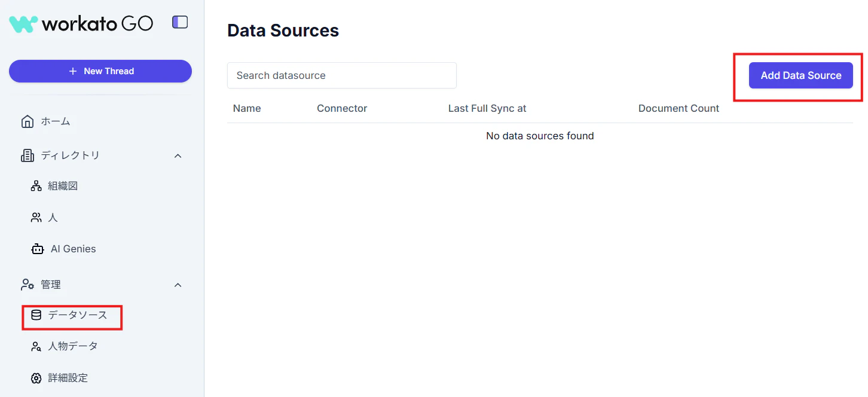Image resolution: width=868 pixels, height=397 pixels.
Task: Click the Connector column header
Action: click(342, 108)
